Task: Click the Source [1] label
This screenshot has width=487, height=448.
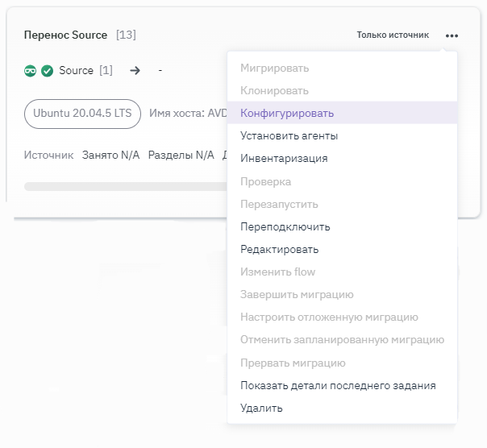Action: pyautogui.click(x=85, y=71)
